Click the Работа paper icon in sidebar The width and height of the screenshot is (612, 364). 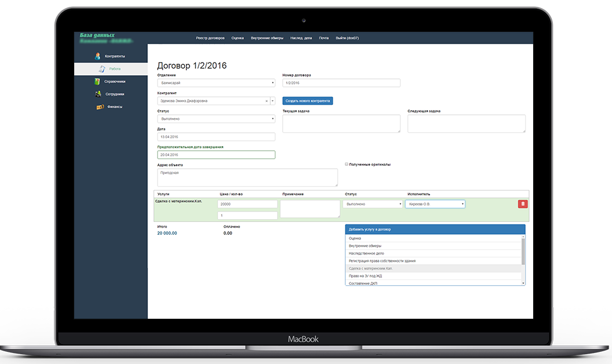tap(102, 69)
